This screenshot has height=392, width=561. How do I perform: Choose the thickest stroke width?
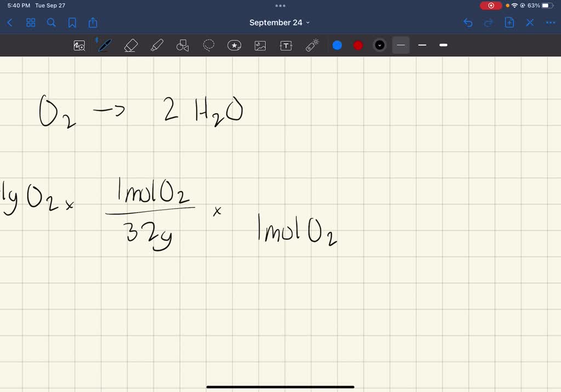[x=443, y=45]
